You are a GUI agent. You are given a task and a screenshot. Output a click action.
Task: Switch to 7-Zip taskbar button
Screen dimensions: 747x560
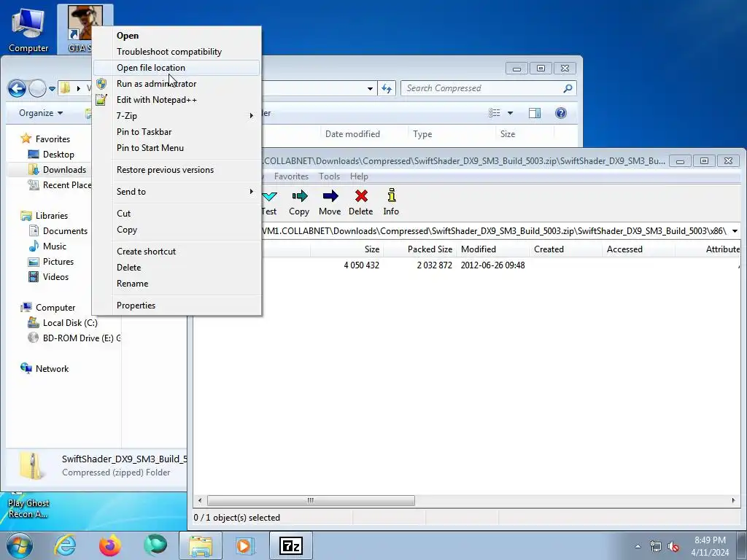click(x=291, y=545)
